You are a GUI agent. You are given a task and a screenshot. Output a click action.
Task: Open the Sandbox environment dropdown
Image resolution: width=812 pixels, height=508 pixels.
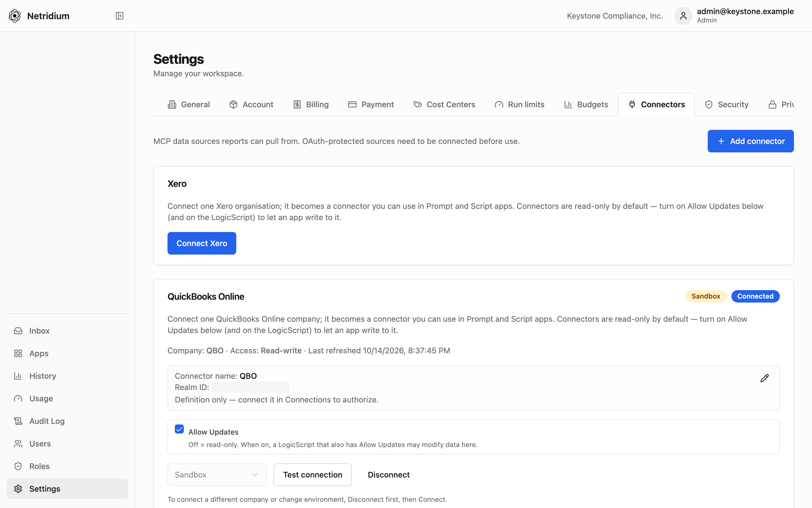[217, 474]
